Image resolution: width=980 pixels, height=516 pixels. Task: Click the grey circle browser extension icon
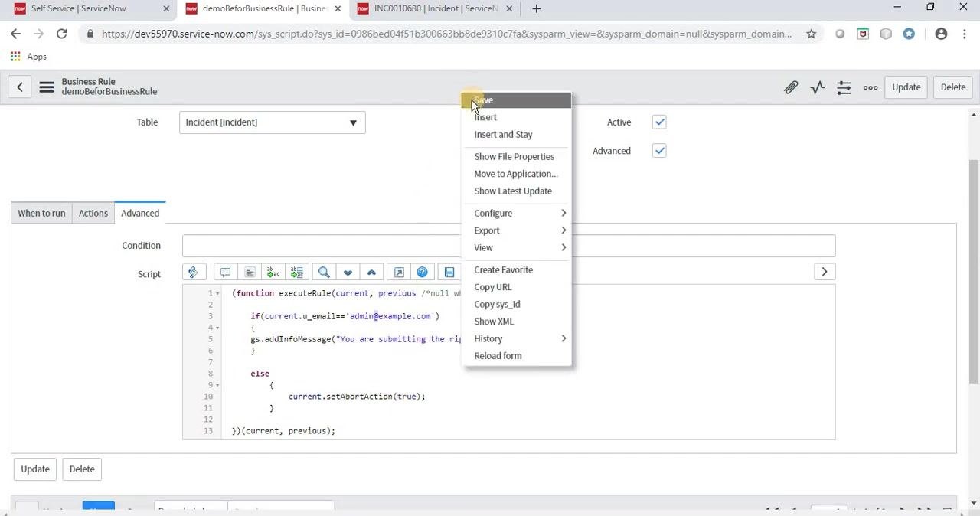(x=840, y=34)
